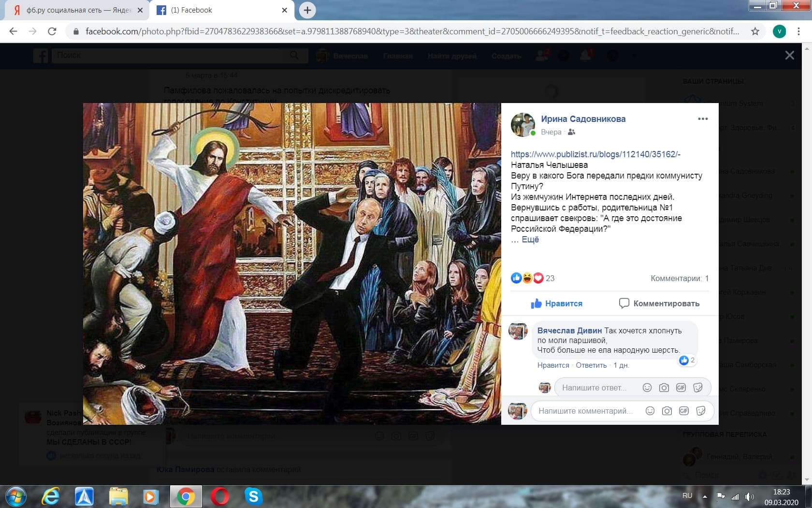Attach photo via camera icon in reply field
The image size is (812, 508).
664,388
